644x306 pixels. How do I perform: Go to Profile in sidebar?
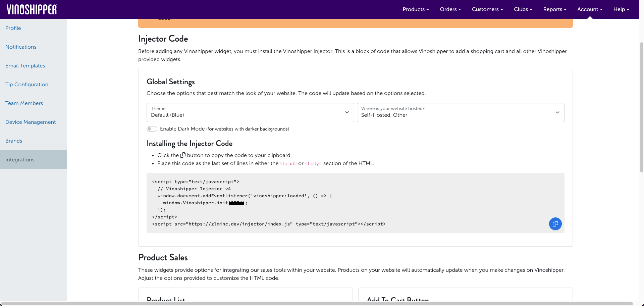[34, 28]
